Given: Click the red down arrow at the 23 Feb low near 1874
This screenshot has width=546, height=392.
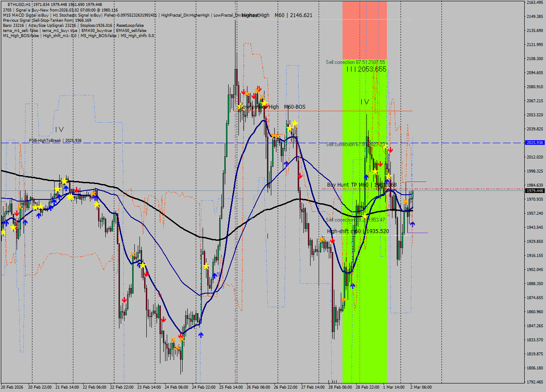Looking at the screenshot, I should tap(124, 300).
